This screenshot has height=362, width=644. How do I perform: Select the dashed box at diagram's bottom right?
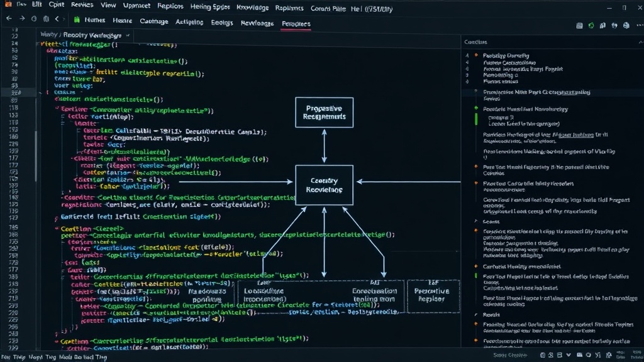coord(433,297)
